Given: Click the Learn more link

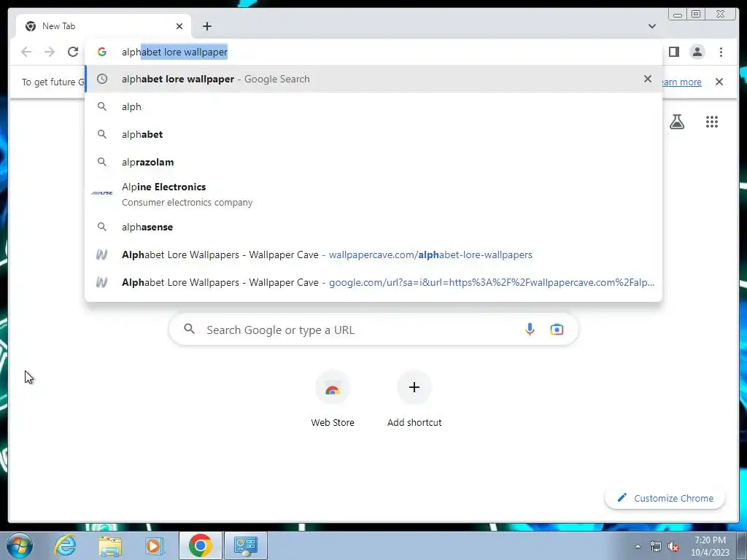Looking at the screenshot, I should [x=681, y=82].
